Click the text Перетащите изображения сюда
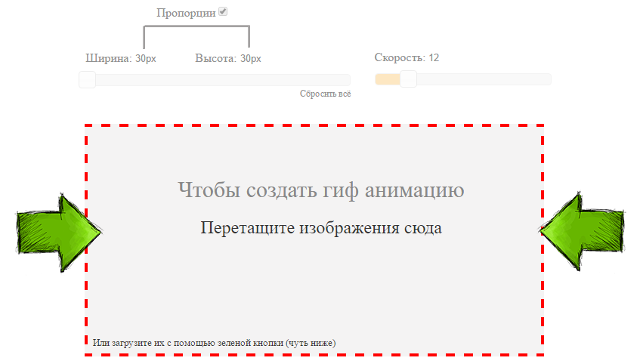This screenshot has width=640, height=364. (x=321, y=228)
